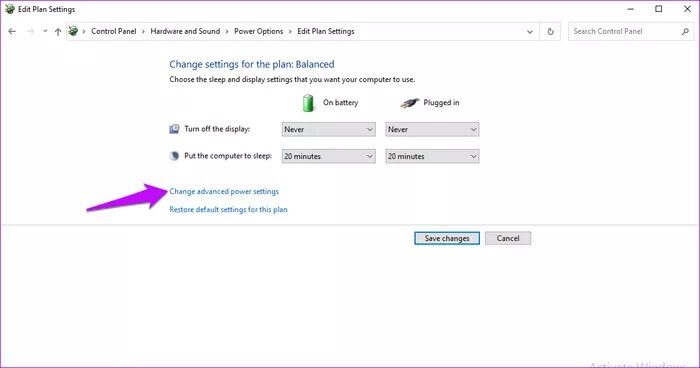Click the 'Change settings for the plan: Balanced' heading
This screenshot has height=368, width=700.
point(252,64)
